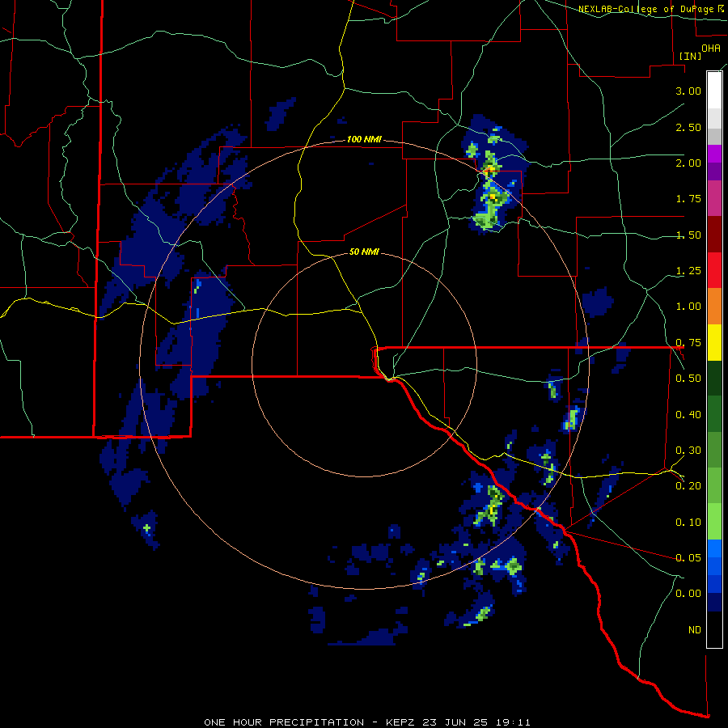Click the 'ND' legend label

(695, 630)
